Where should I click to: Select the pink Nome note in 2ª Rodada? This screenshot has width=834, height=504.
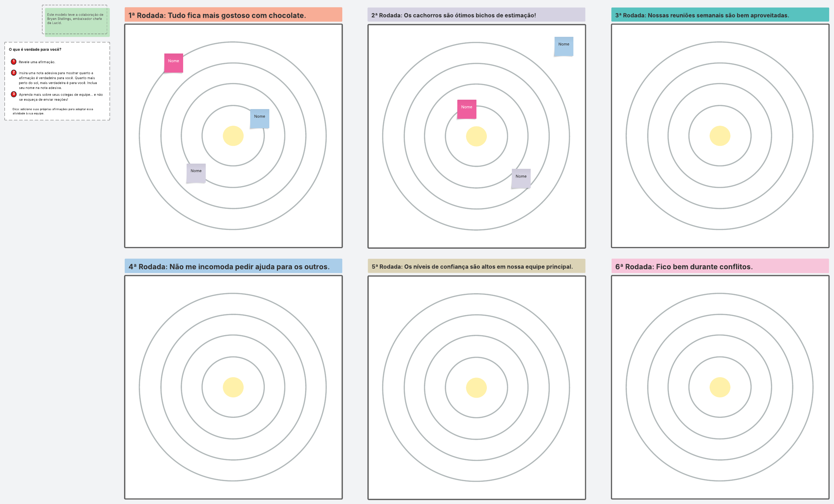(x=466, y=109)
